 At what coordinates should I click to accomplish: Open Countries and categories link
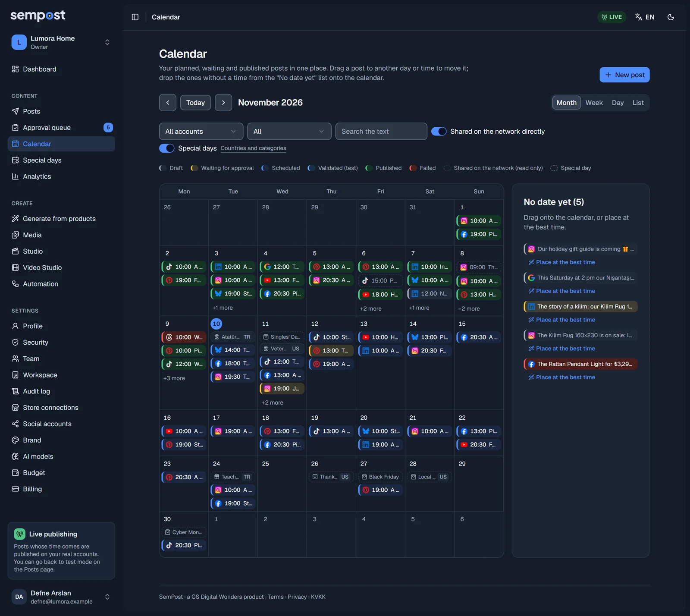(x=253, y=148)
